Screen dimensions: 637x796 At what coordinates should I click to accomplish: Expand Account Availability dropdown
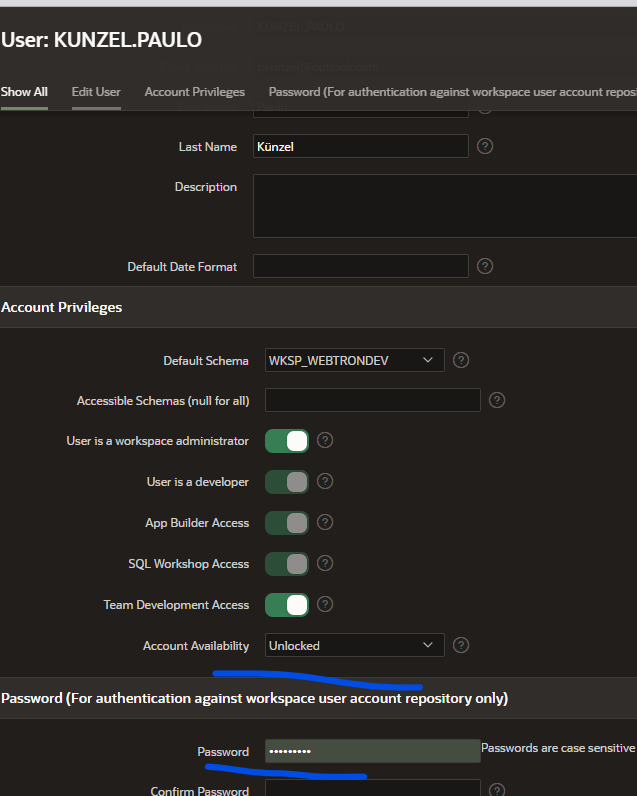coord(354,645)
